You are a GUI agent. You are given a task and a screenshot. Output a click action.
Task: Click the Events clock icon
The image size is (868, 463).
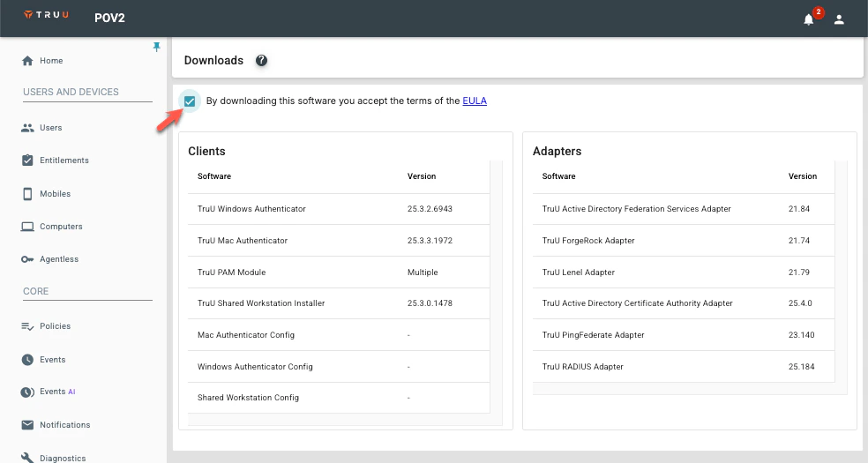(x=27, y=360)
